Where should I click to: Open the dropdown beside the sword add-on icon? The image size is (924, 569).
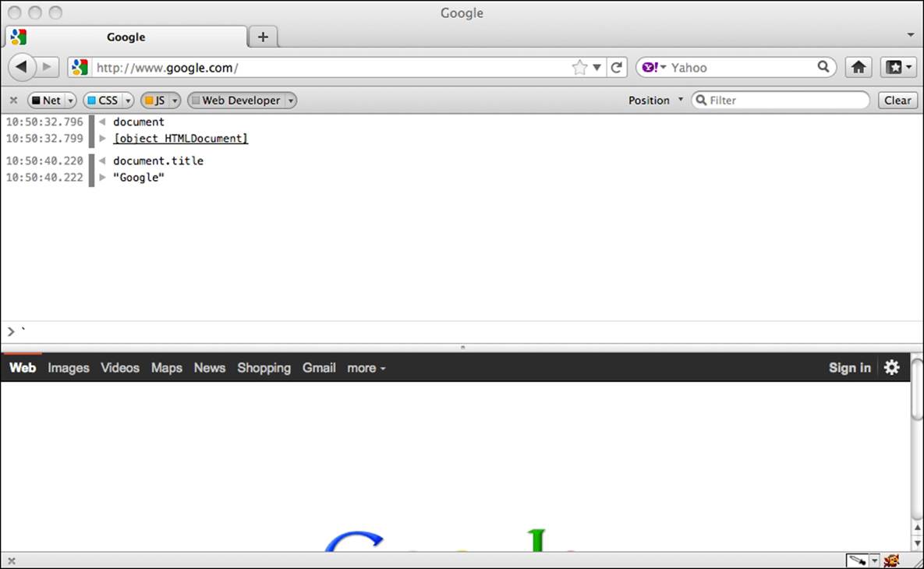(x=875, y=560)
